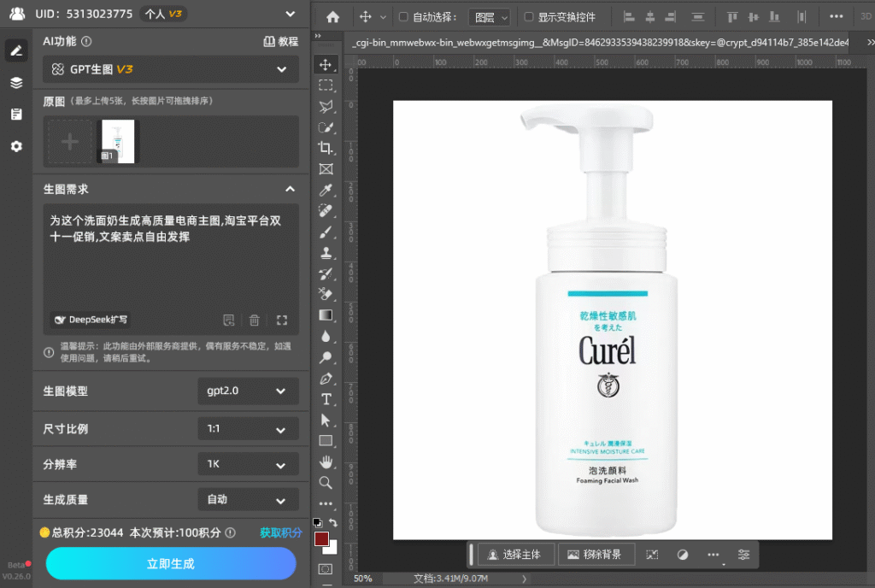Screen dimensions: 875x588
Task: Open the 尺寸比例 1:1 dropdown
Action: click(x=249, y=429)
